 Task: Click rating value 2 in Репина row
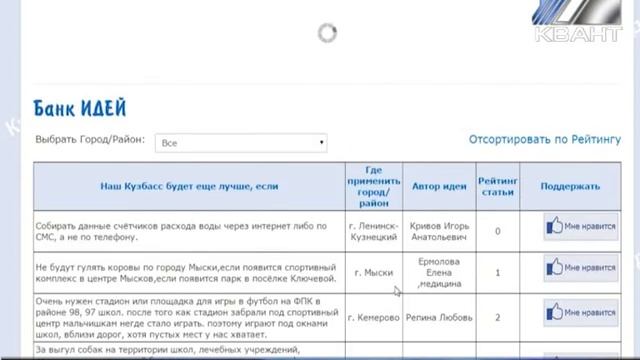[498, 318]
